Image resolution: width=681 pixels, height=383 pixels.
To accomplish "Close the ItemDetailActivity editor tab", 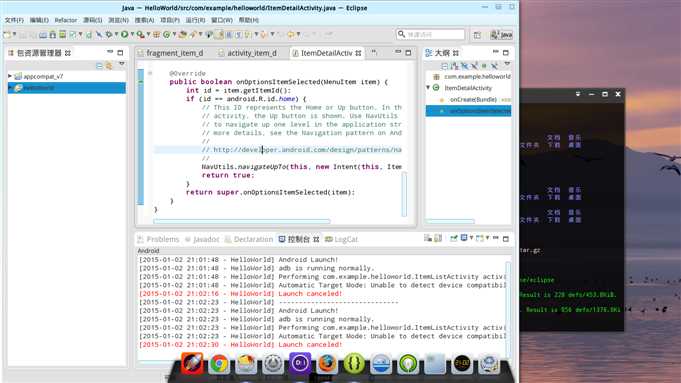I will point(358,53).
